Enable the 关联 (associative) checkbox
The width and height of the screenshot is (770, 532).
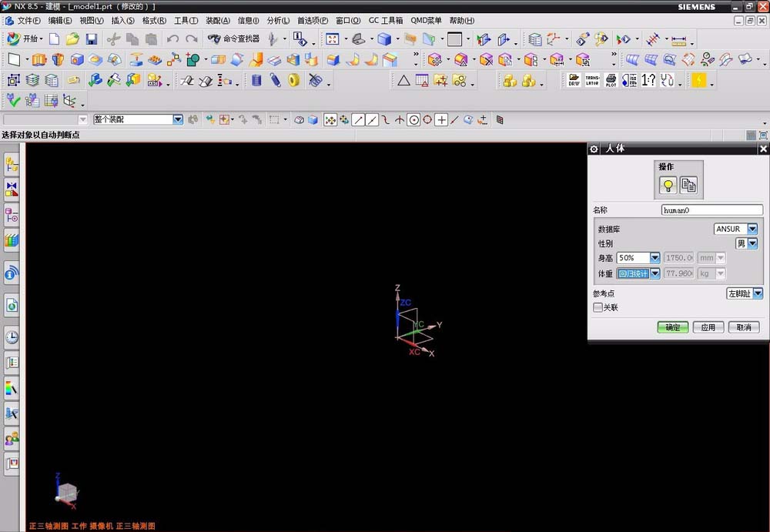point(598,307)
